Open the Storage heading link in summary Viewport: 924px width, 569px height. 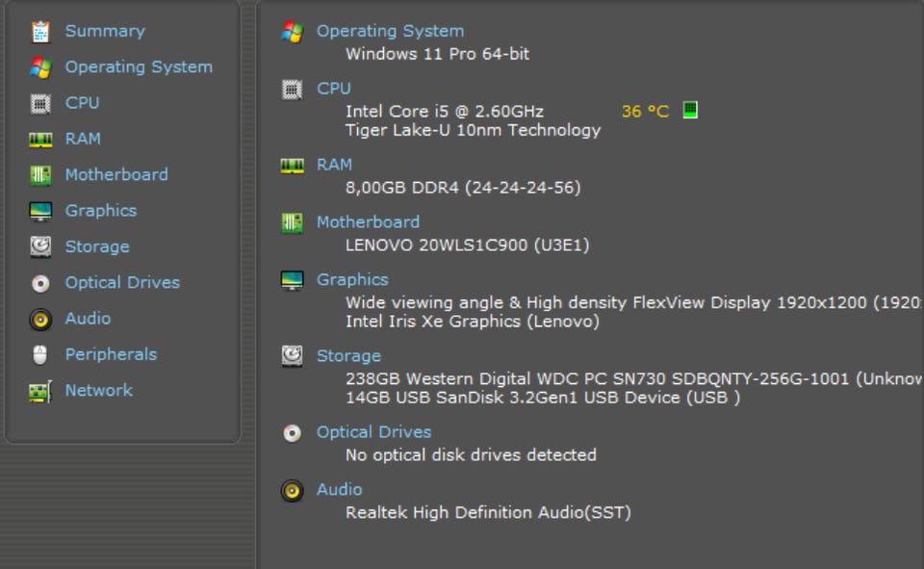(348, 356)
